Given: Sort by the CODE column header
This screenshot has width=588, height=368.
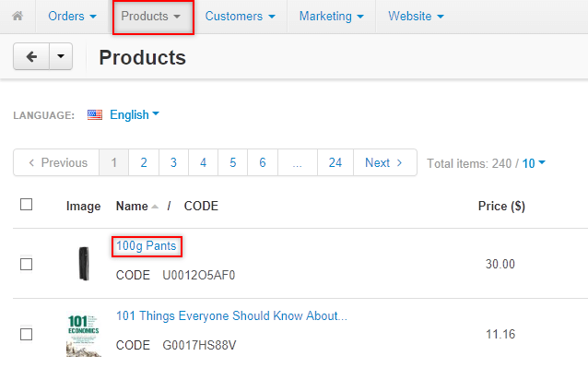Looking at the screenshot, I should click(x=201, y=206).
